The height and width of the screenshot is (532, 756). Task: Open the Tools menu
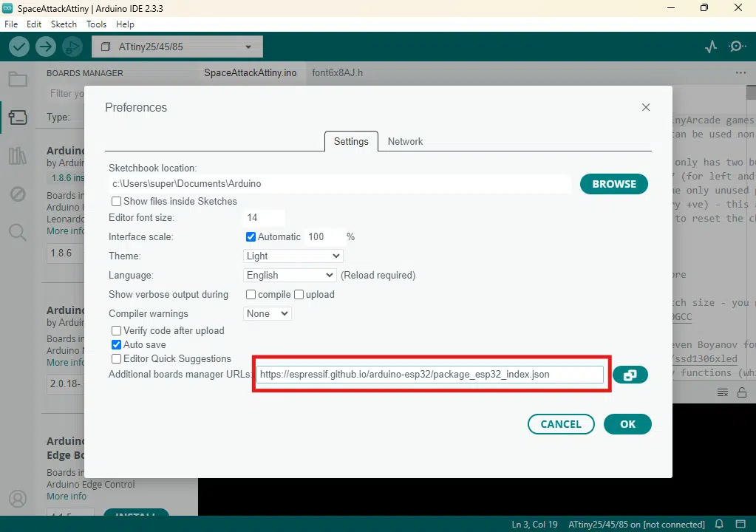[x=96, y=24]
